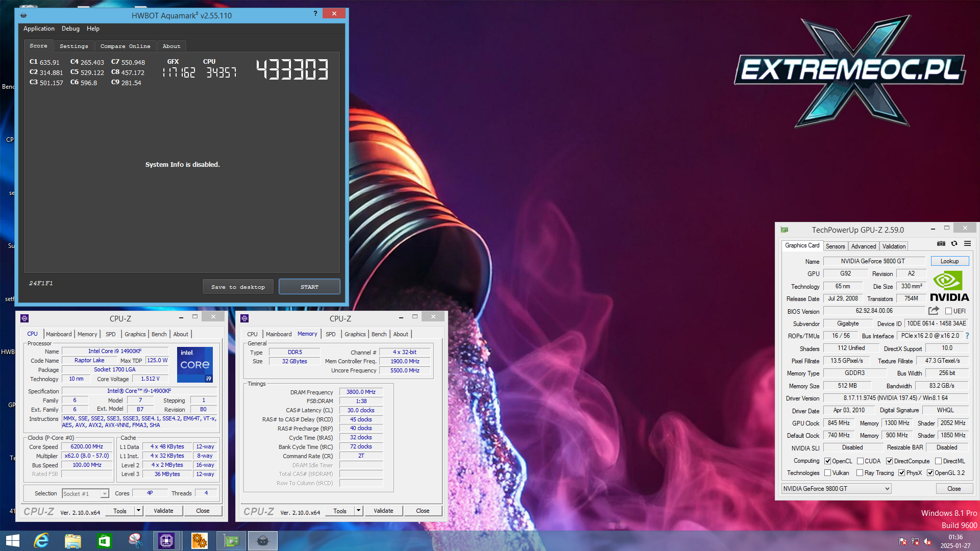
Task: Launch Internet Explorer from the taskbar
Action: coord(41,540)
